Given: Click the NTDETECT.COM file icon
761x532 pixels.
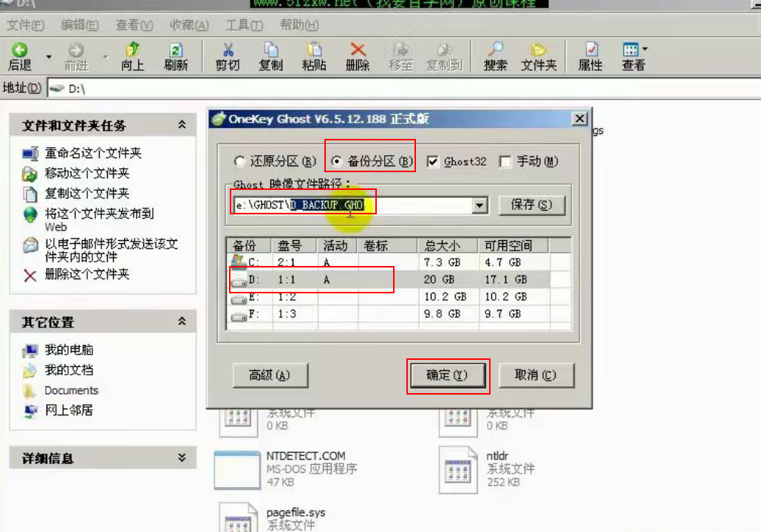Looking at the screenshot, I should click(237, 470).
